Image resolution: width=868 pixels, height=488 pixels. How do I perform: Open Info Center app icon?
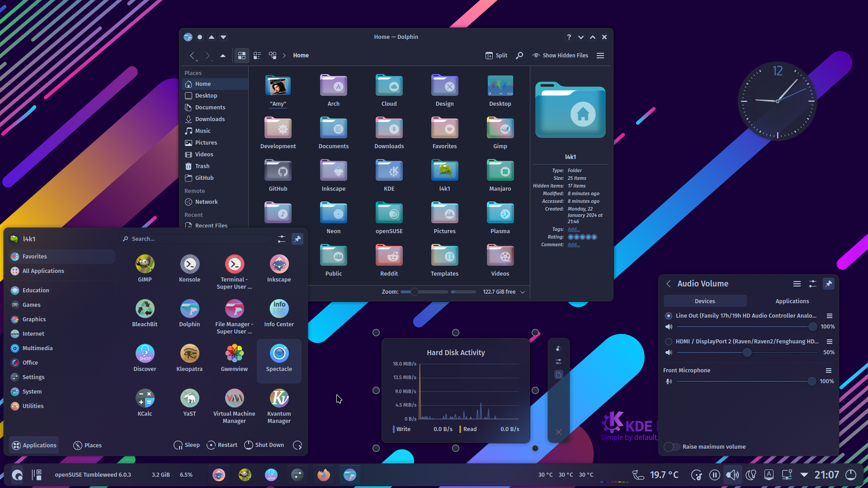pyautogui.click(x=279, y=313)
